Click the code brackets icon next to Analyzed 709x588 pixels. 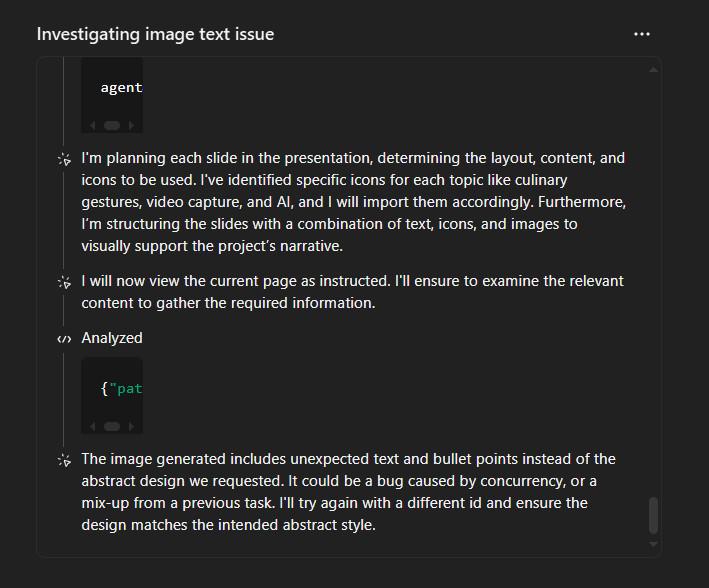tap(64, 339)
